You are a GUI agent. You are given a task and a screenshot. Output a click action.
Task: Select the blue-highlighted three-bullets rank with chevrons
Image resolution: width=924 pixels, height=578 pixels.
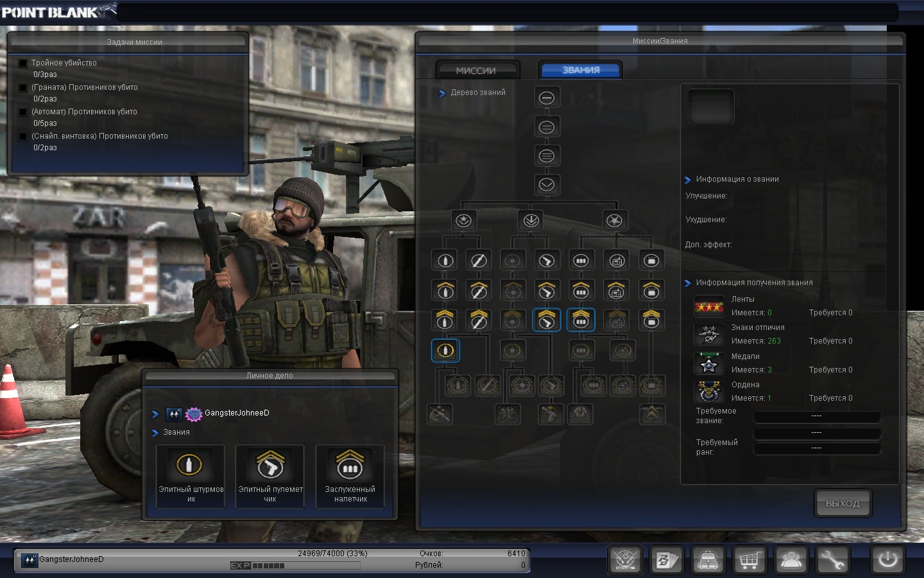point(581,320)
